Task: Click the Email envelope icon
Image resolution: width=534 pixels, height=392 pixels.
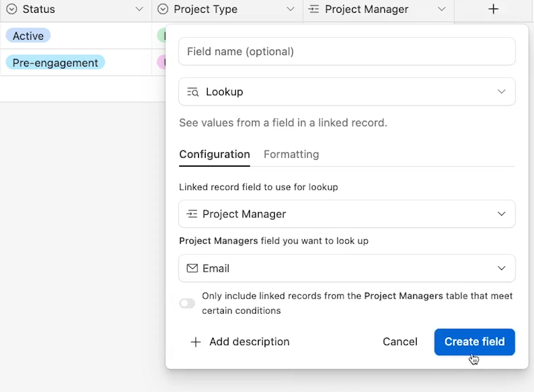Action: 192,268
